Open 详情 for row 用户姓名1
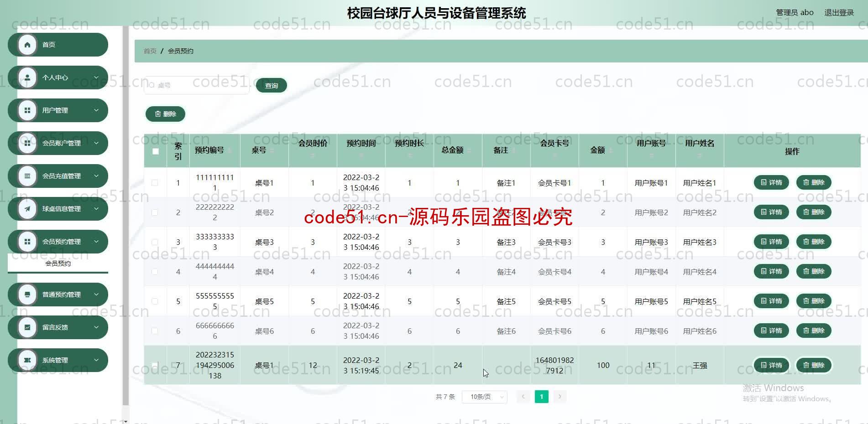 (771, 182)
